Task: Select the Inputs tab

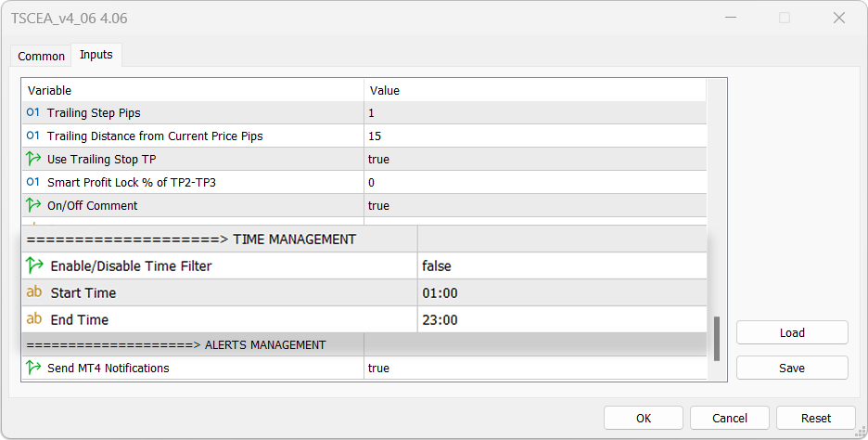Action: tap(96, 55)
